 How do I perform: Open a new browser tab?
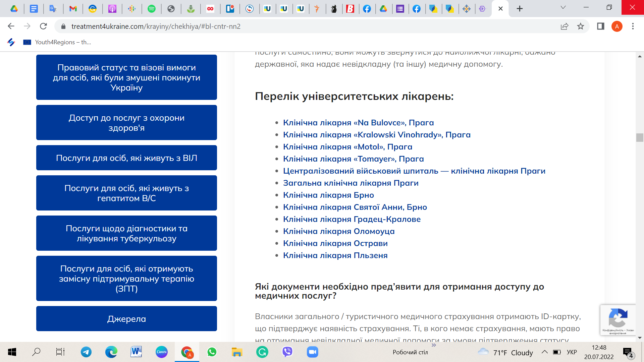pos(520,9)
